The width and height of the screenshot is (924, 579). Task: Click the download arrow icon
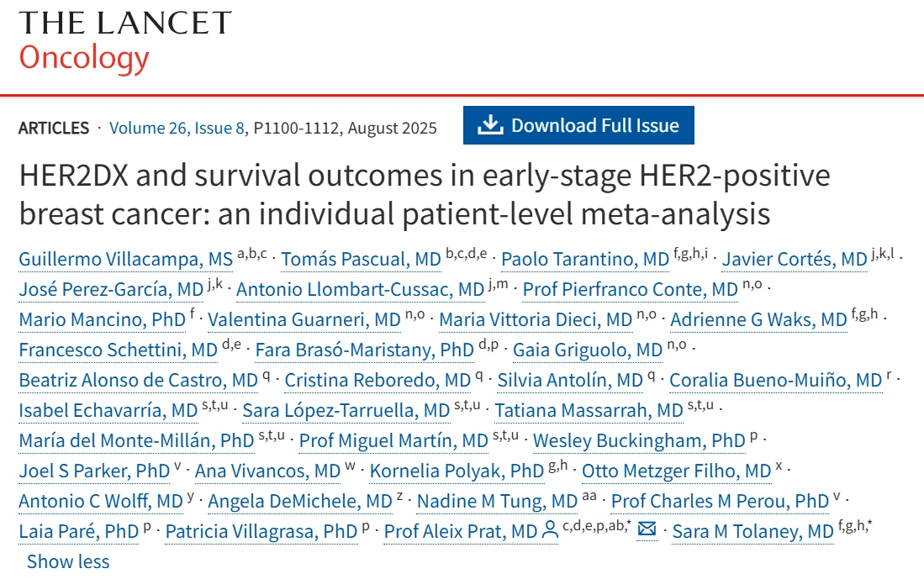click(489, 125)
